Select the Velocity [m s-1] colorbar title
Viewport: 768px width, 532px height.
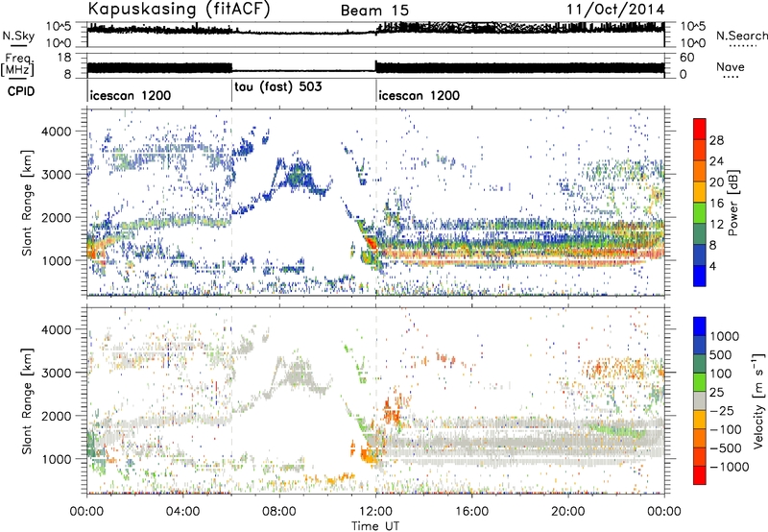point(758,400)
